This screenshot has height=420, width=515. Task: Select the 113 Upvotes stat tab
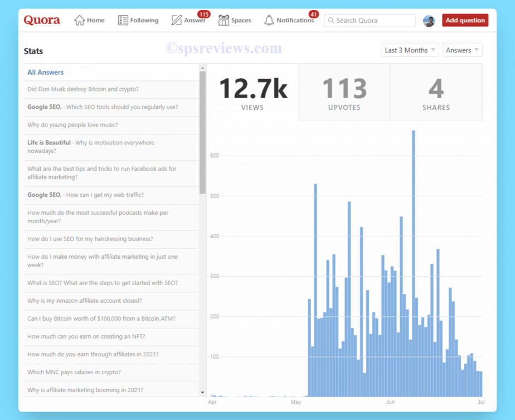(x=344, y=92)
